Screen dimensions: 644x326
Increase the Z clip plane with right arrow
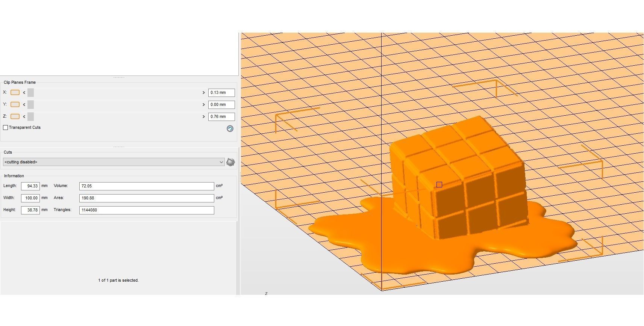click(204, 116)
